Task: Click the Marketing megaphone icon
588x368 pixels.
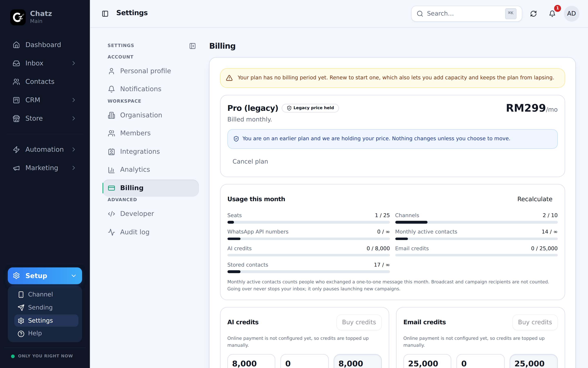Action: (16, 168)
